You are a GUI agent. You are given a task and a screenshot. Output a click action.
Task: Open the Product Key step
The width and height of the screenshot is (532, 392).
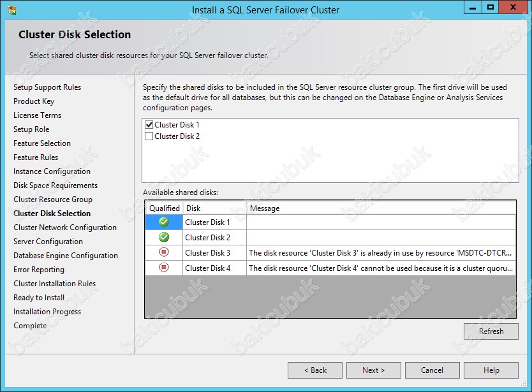34,101
